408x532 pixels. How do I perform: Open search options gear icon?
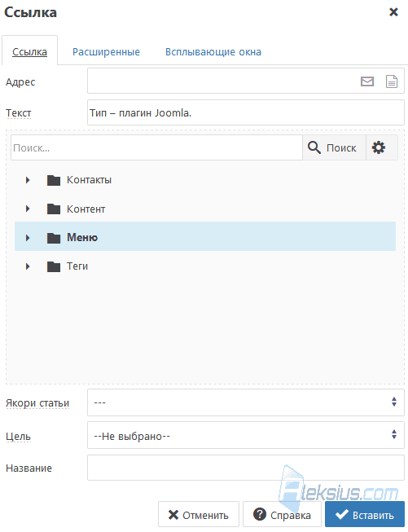pyautogui.click(x=379, y=147)
